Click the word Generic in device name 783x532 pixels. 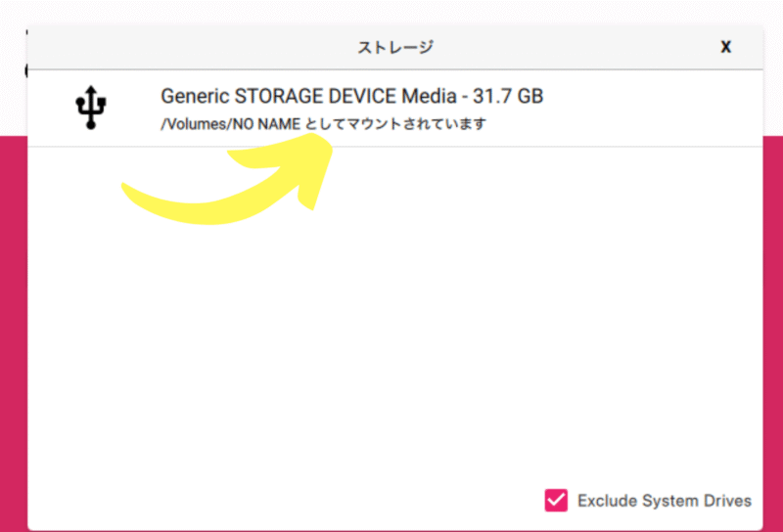coord(195,96)
